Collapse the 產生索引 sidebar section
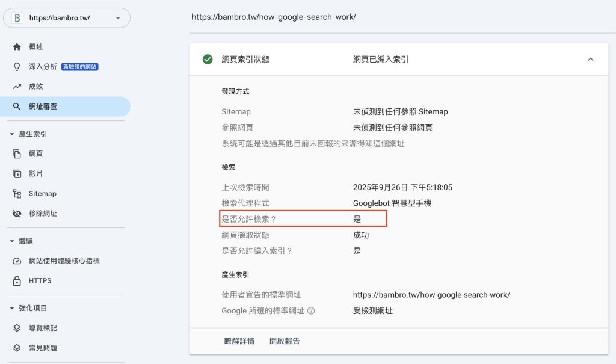 pos(11,134)
